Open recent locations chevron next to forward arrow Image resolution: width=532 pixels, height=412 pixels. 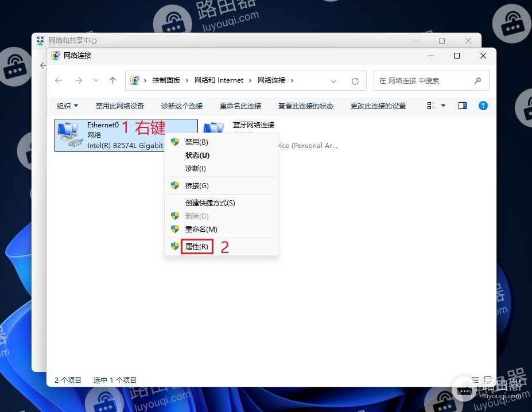96,80
